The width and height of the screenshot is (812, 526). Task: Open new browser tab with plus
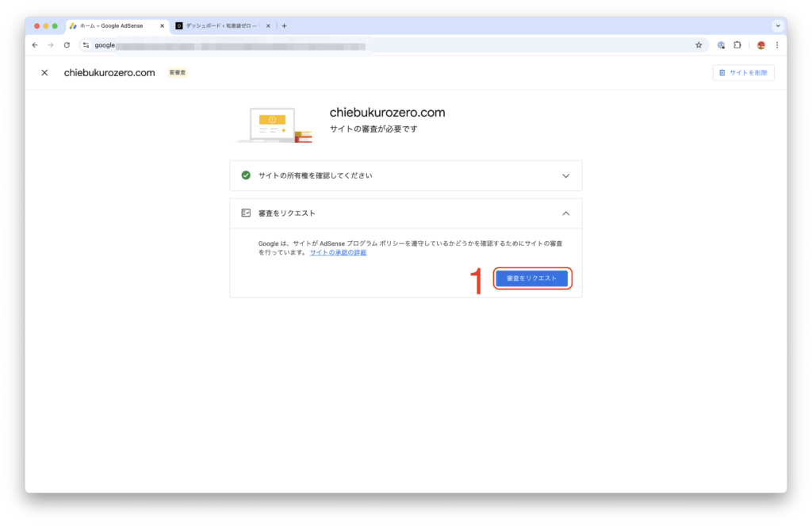click(285, 26)
